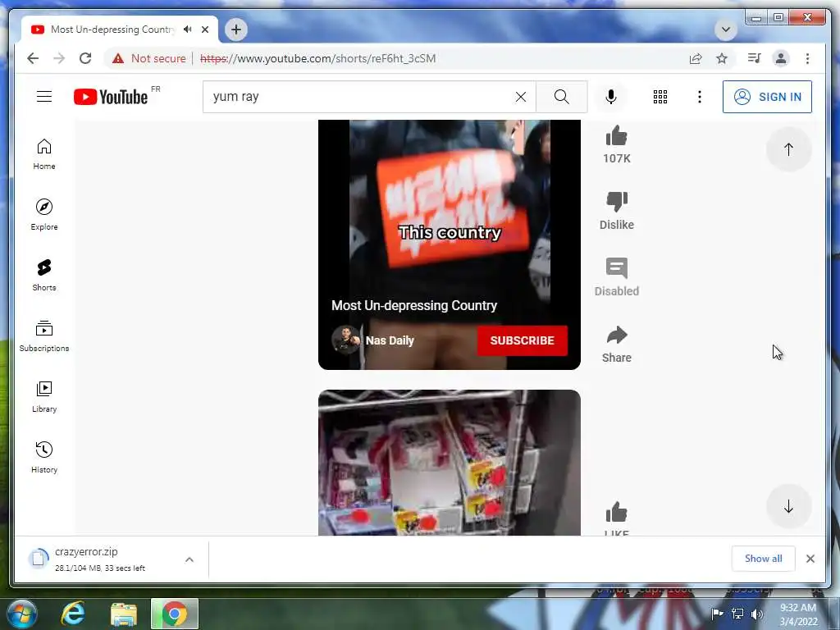840x630 pixels.
Task: Bookmark this page with the star
Action: coord(722,58)
